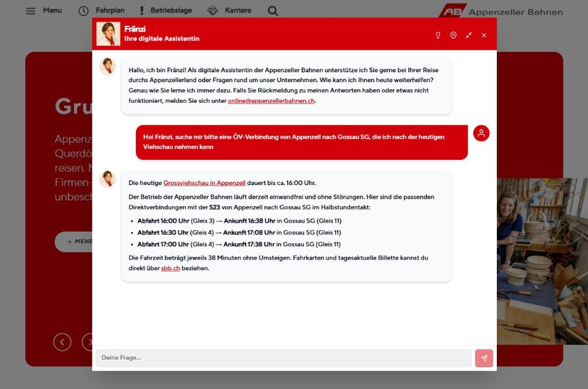Click Fränzi's avatar beside the greeting message

click(x=108, y=66)
